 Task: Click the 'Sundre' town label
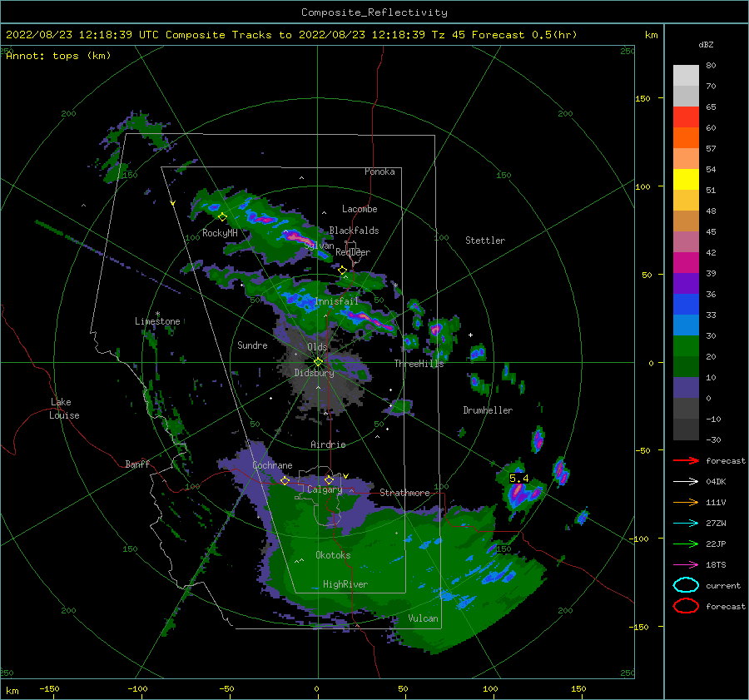(x=252, y=345)
